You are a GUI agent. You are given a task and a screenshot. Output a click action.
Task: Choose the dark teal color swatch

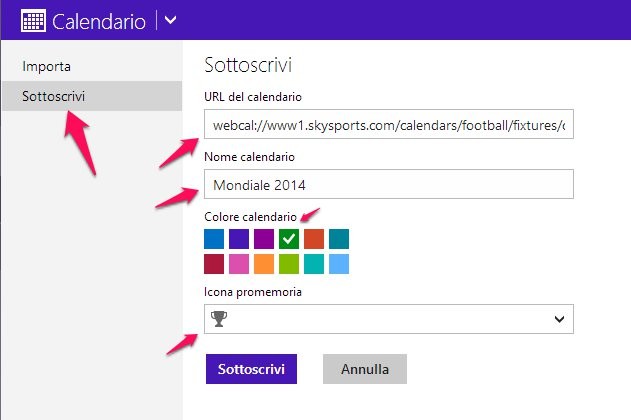coord(339,239)
